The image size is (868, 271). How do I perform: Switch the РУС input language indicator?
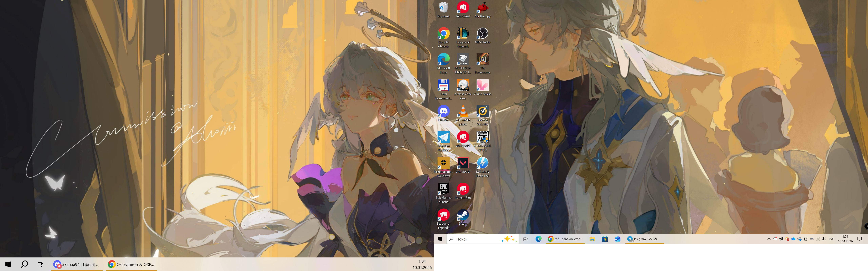click(x=831, y=239)
